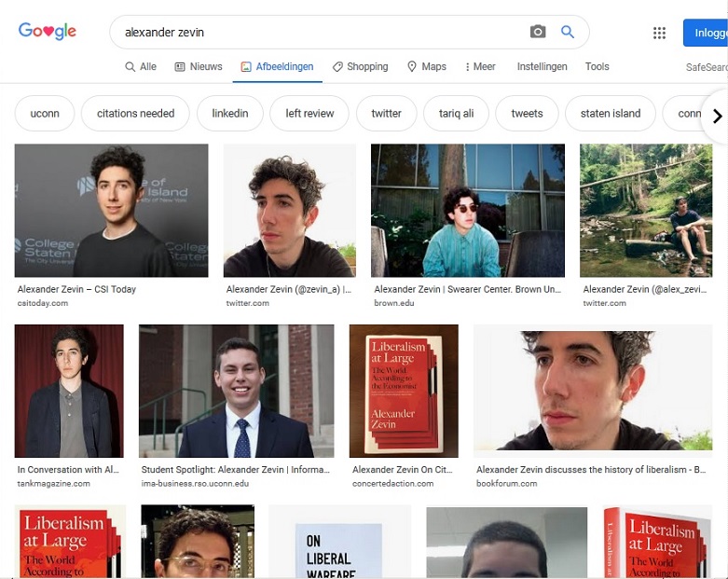Image resolution: width=728 pixels, height=579 pixels.
Task: Click 'In Conversation with Al...' title
Action: point(68,469)
